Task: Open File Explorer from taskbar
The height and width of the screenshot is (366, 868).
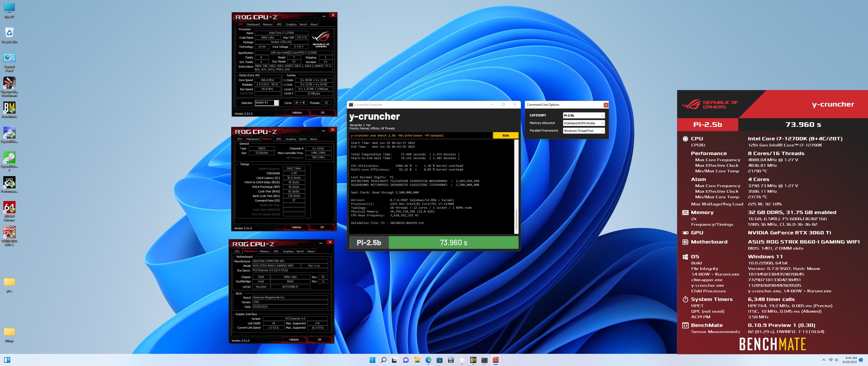Action: [x=417, y=360]
